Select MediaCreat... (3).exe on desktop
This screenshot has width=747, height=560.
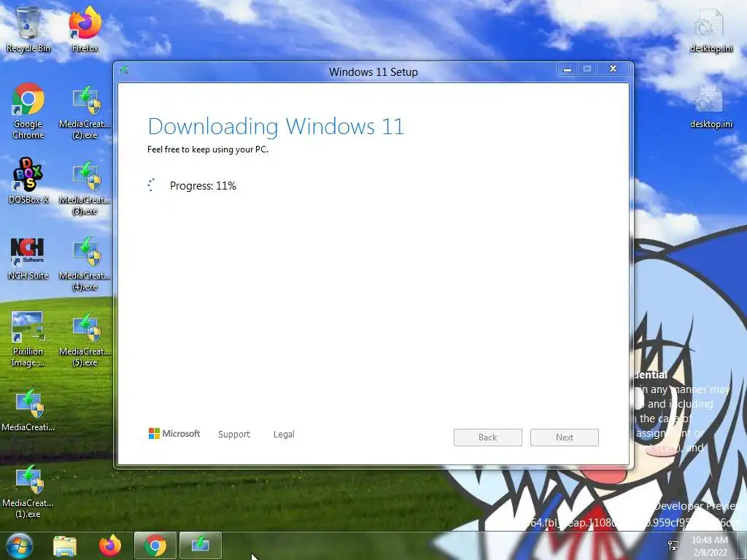[x=85, y=187]
